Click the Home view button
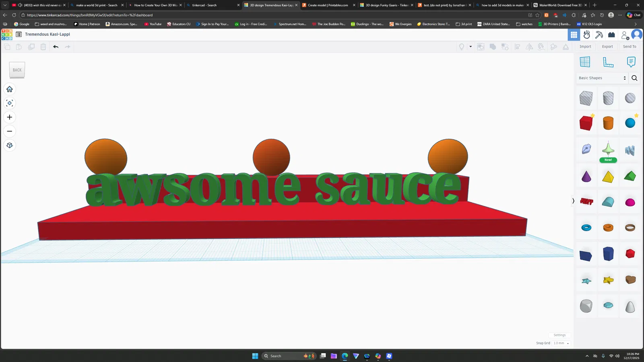This screenshot has height=362, width=644. pos(10,89)
